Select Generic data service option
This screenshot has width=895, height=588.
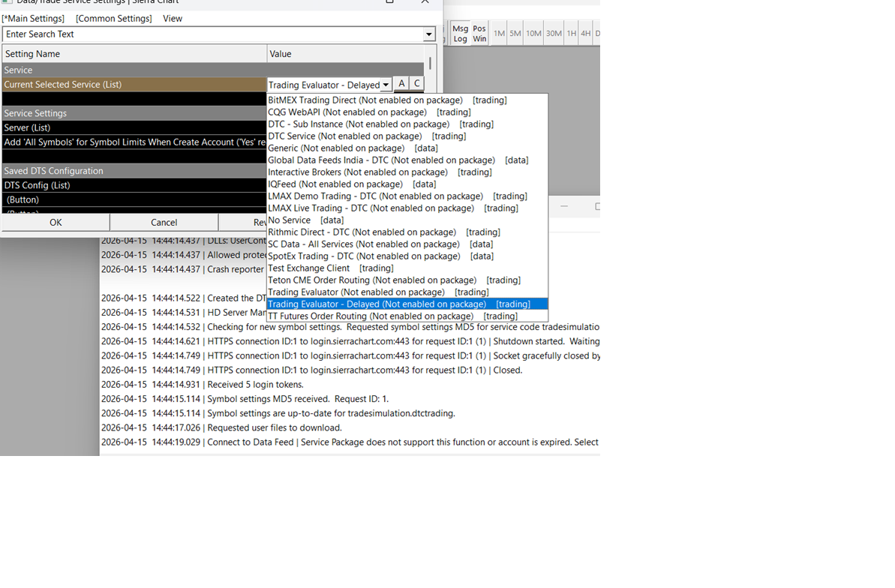pos(407,148)
